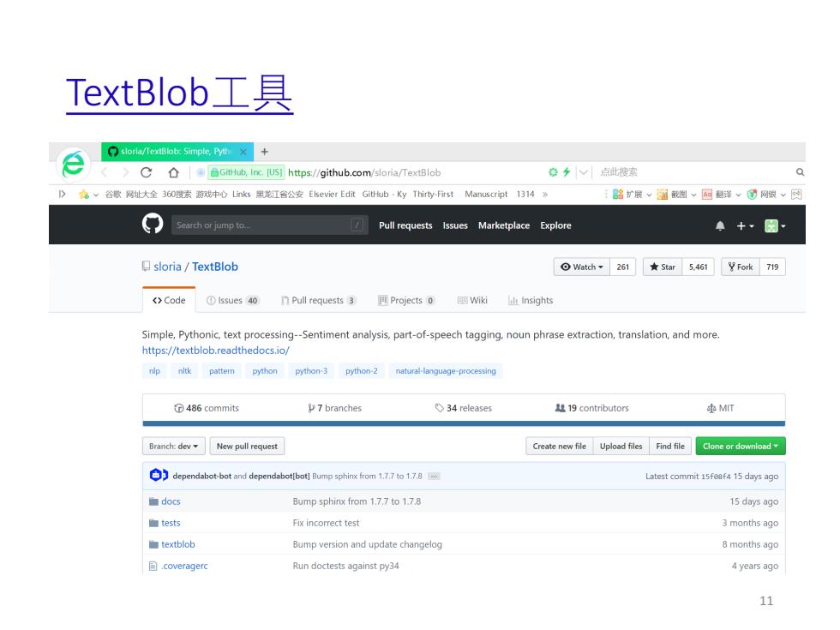This screenshot has height=630, width=840.
Task: Click the browser search magnifier icon
Action: tap(800, 172)
